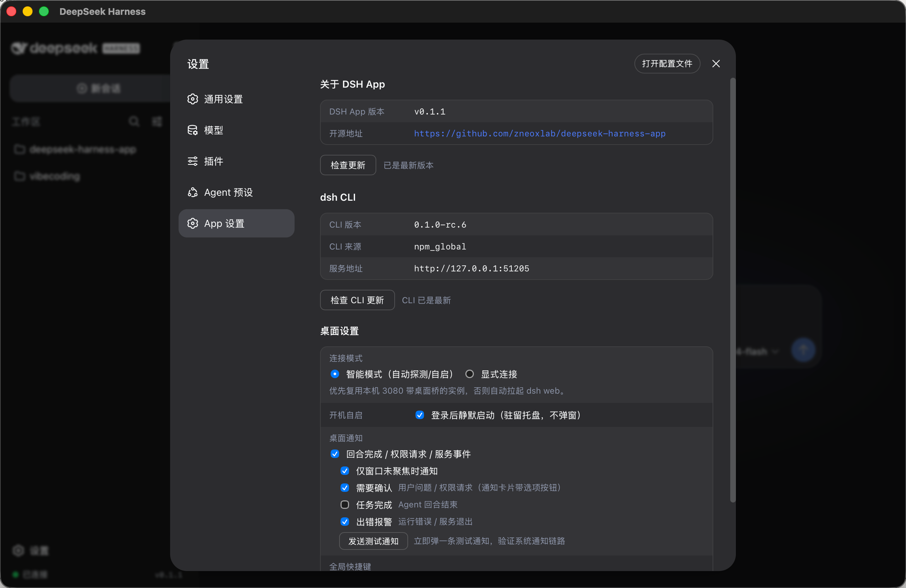906x588 pixels.
Task: Toggle 仅窗口未聚焦时通知 checkbox
Action: click(344, 471)
